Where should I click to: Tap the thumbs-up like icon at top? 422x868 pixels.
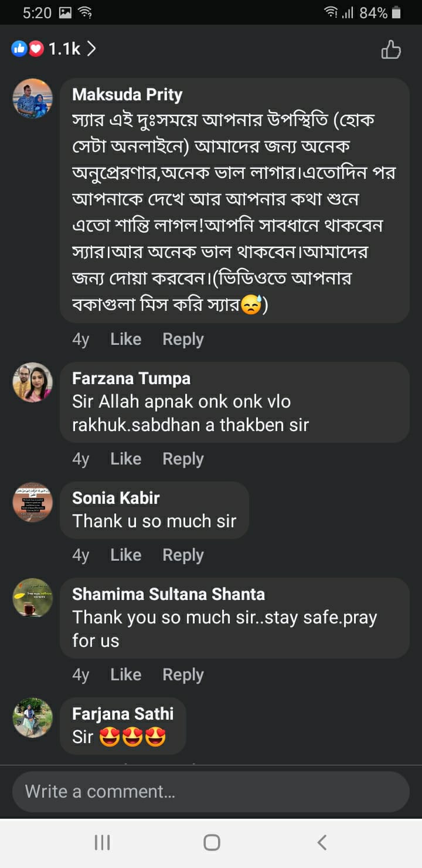coord(391,50)
